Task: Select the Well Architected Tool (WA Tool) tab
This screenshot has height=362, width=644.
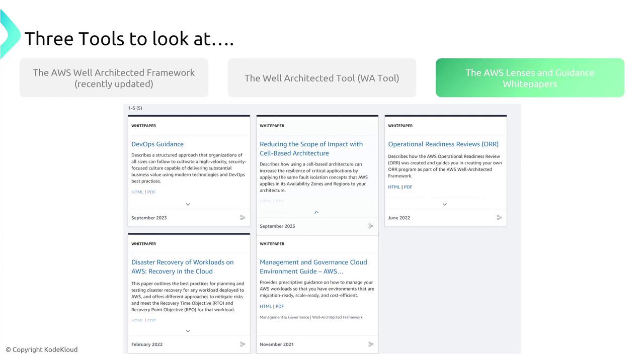Action: click(322, 78)
